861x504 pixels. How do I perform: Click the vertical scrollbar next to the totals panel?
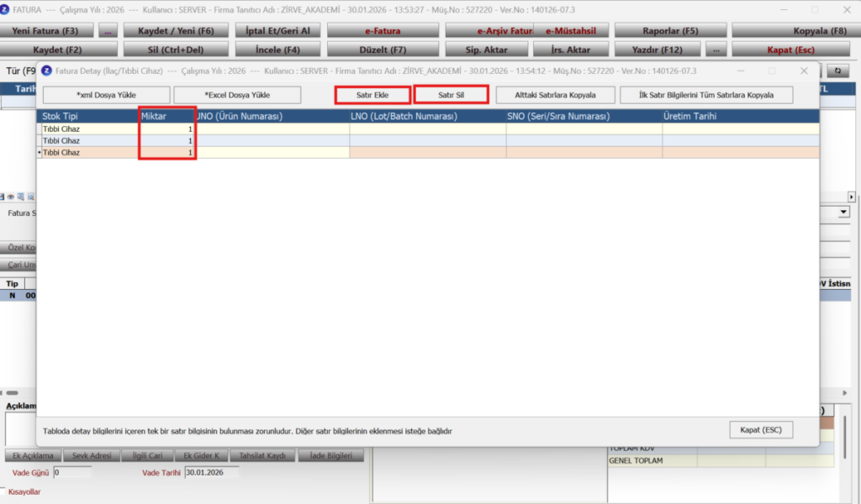(x=844, y=436)
